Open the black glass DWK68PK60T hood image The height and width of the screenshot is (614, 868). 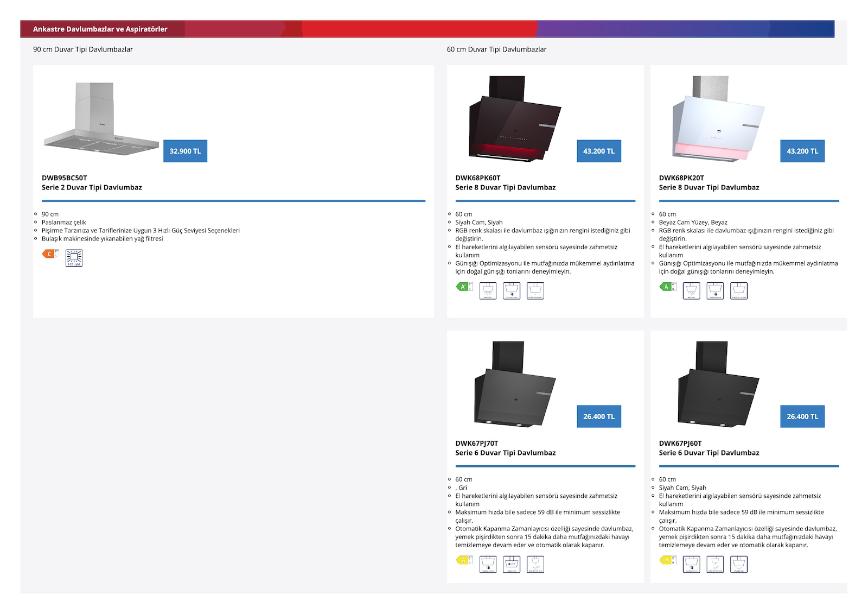click(x=514, y=119)
